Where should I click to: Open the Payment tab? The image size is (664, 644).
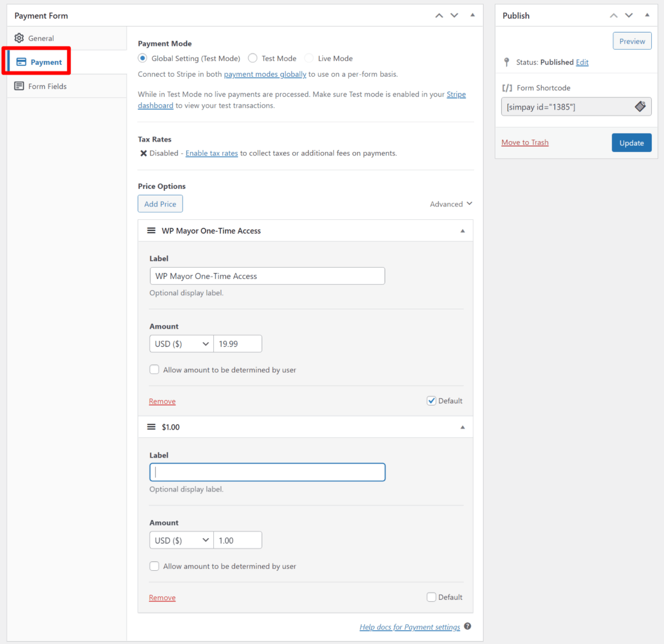(x=67, y=62)
